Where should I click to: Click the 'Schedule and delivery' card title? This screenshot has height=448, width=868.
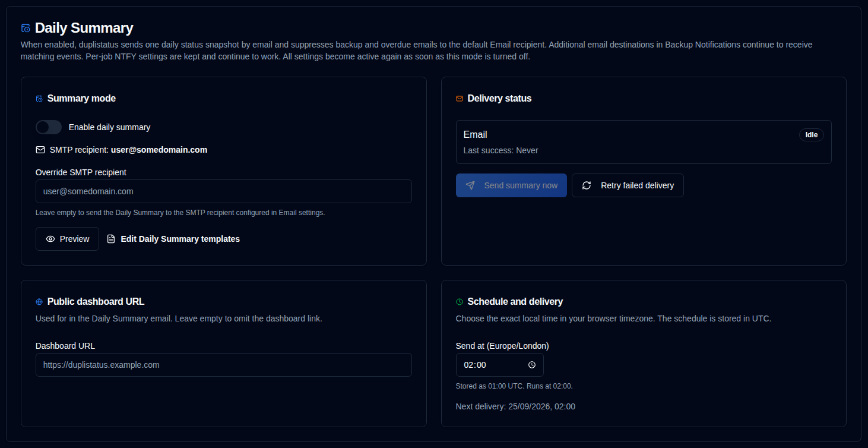[x=515, y=302]
